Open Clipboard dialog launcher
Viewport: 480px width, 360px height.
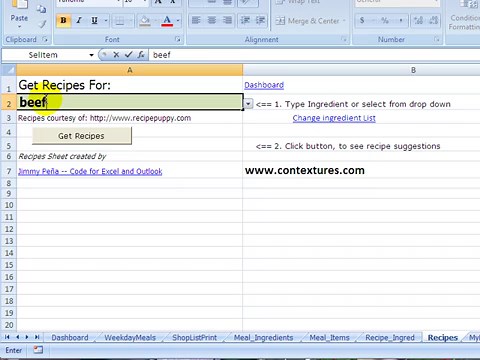tap(45, 40)
